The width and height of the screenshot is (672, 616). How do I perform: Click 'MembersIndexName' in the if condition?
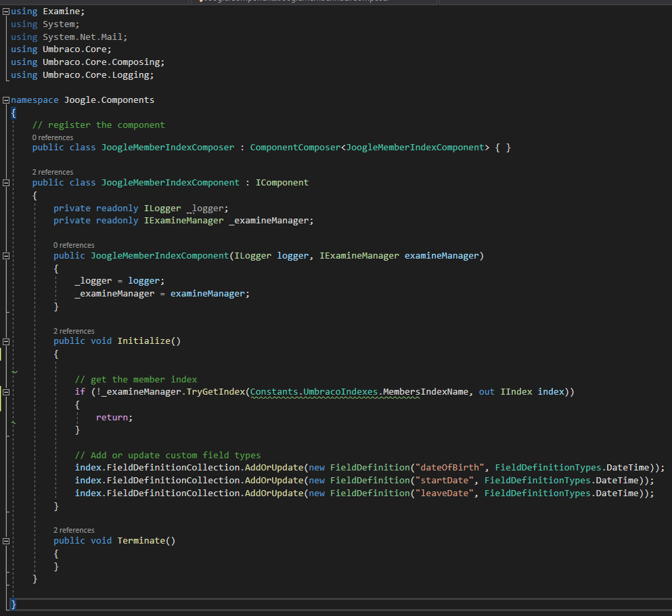pyautogui.click(x=426, y=392)
